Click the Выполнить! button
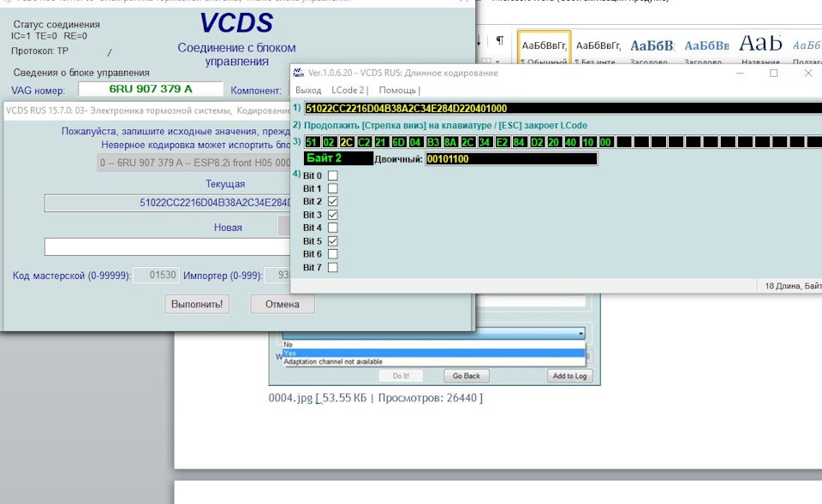 [197, 304]
